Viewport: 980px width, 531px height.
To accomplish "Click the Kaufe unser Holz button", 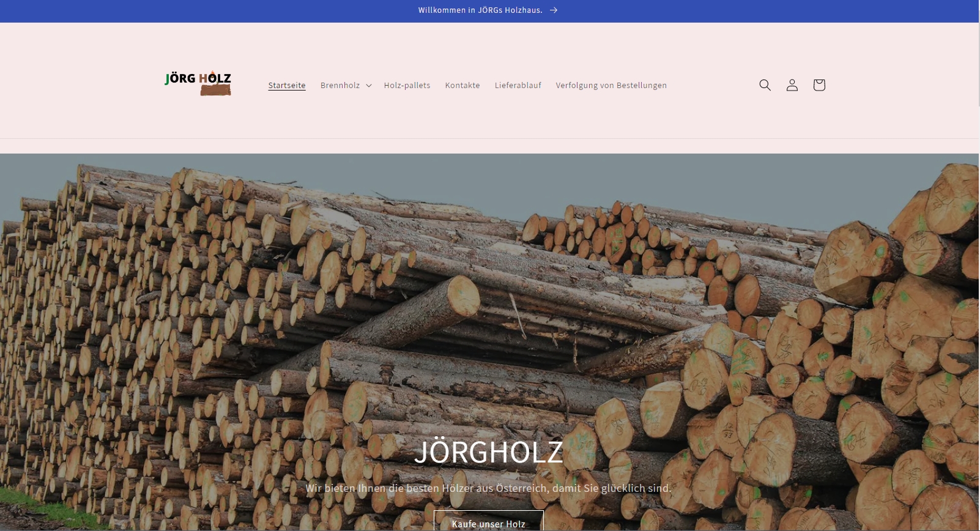I will pos(489,521).
